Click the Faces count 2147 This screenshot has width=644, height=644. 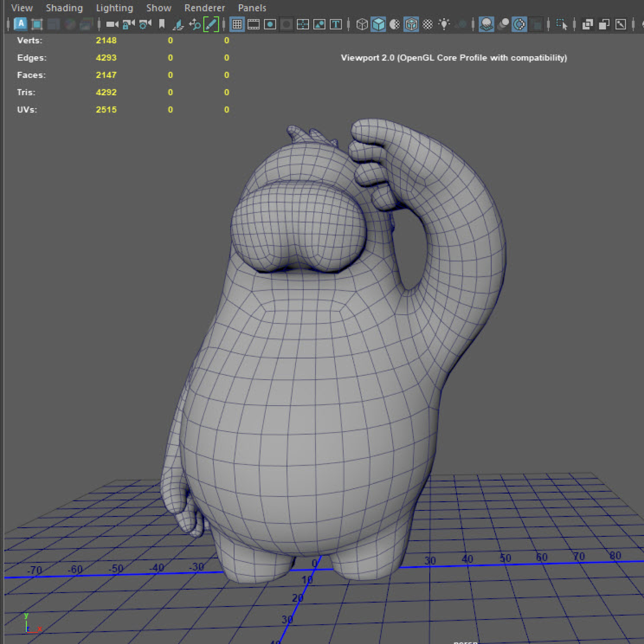[x=106, y=75]
